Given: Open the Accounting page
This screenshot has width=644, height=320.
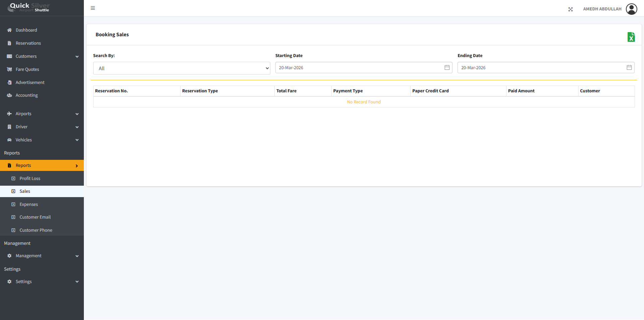Looking at the screenshot, I should 26,95.
